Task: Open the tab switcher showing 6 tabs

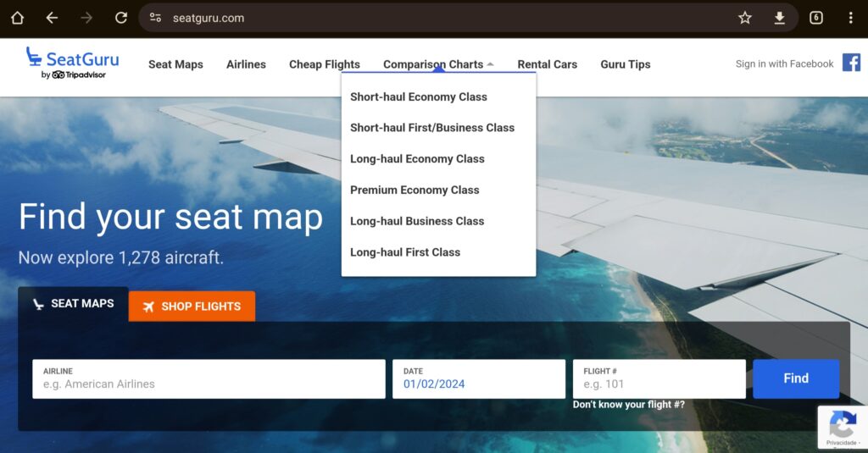Action: pos(816,18)
